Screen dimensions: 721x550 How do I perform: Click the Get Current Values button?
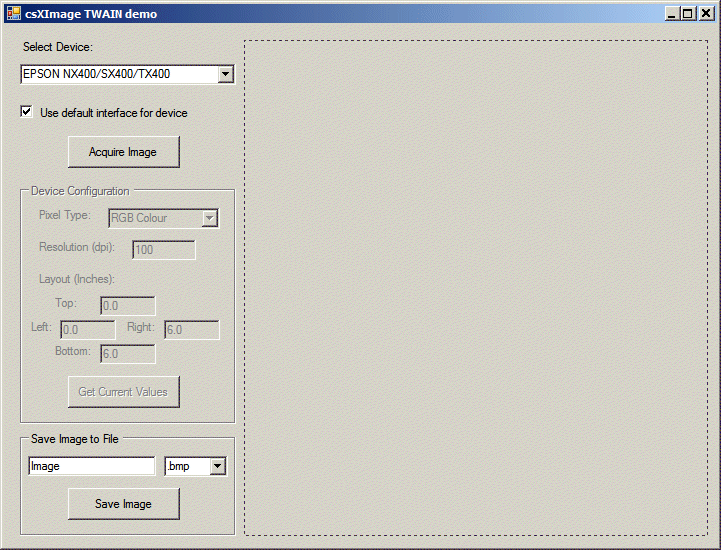(x=124, y=392)
